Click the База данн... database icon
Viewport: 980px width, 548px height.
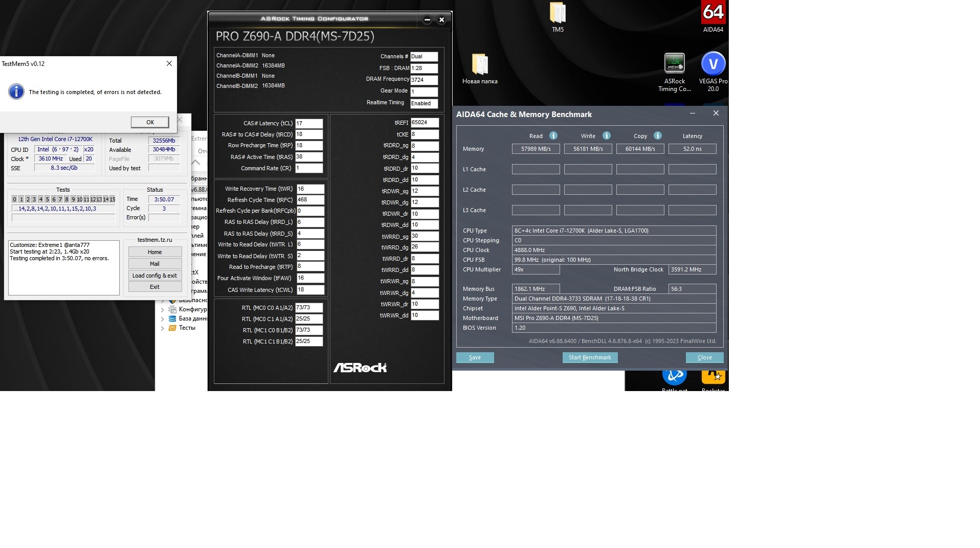(172, 318)
